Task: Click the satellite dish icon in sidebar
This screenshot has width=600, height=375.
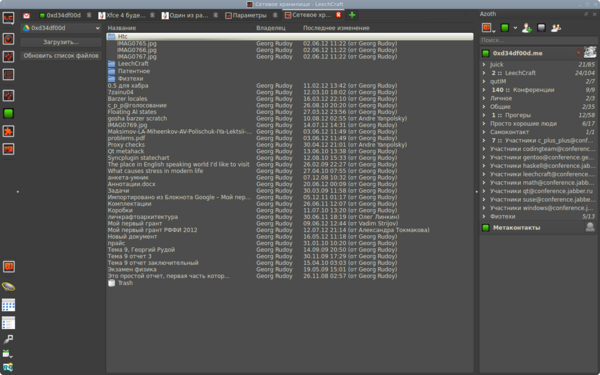Action: (8, 287)
